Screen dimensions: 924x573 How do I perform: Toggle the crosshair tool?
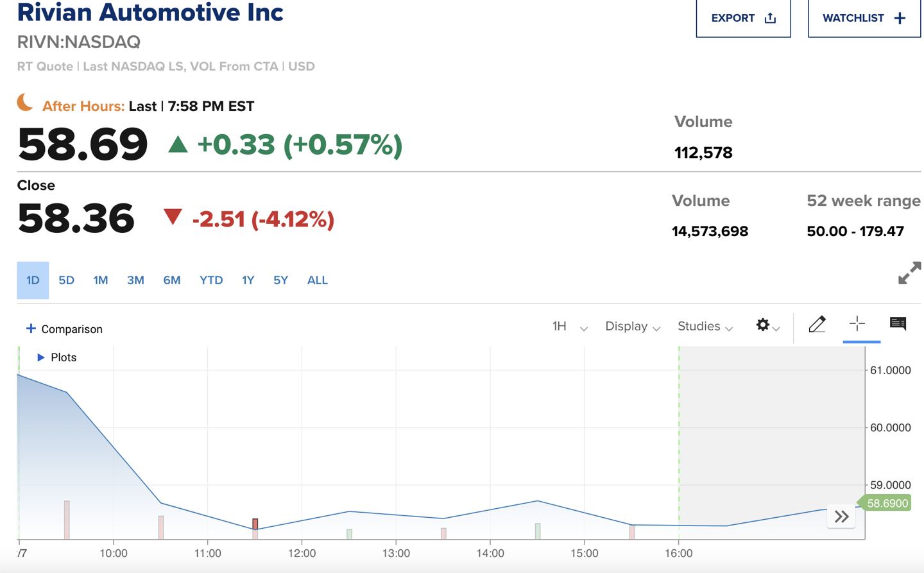click(857, 323)
